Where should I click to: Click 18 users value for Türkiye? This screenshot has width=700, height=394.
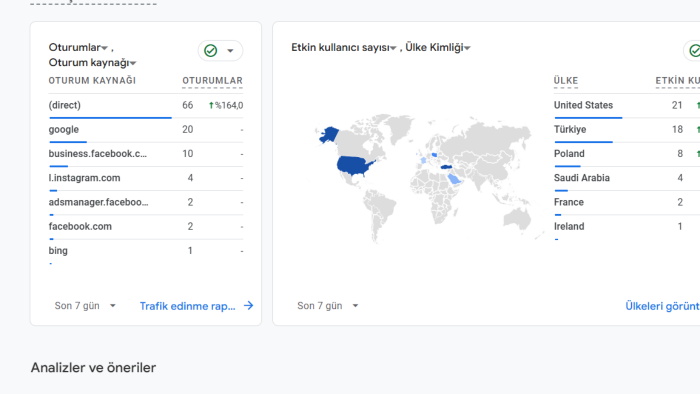point(677,129)
